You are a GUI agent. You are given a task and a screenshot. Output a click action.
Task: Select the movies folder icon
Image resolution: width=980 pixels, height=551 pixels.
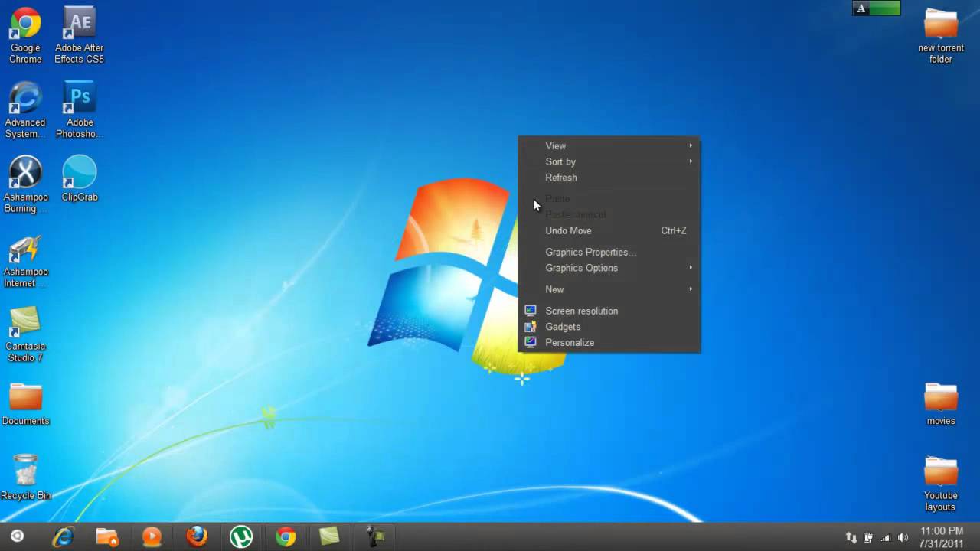941,404
